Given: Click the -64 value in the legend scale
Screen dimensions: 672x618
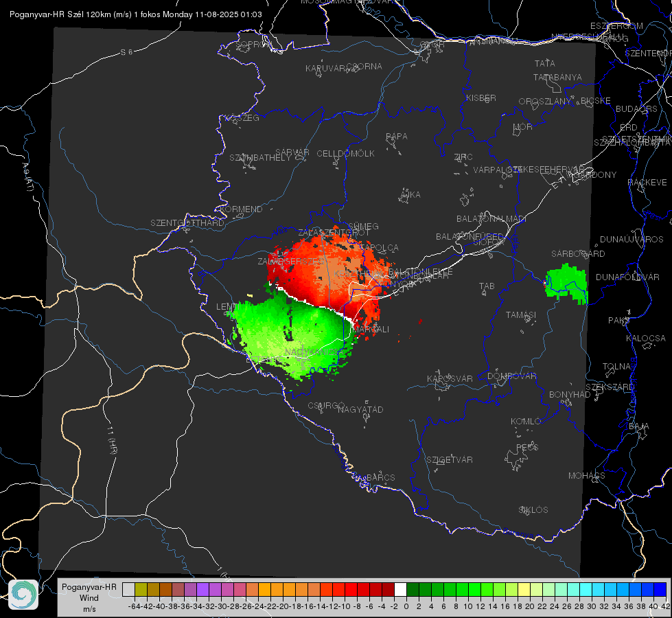Looking at the screenshot, I should [x=134, y=606].
